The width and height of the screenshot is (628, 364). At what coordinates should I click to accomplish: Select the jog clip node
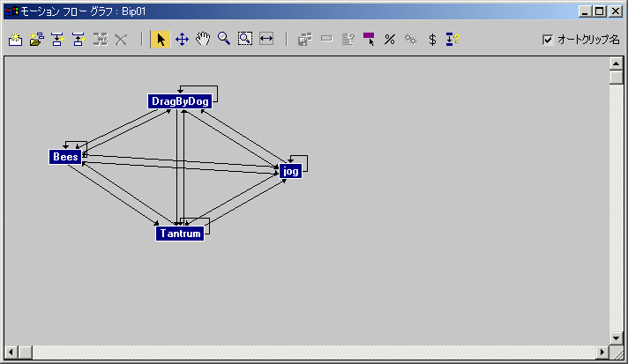291,171
